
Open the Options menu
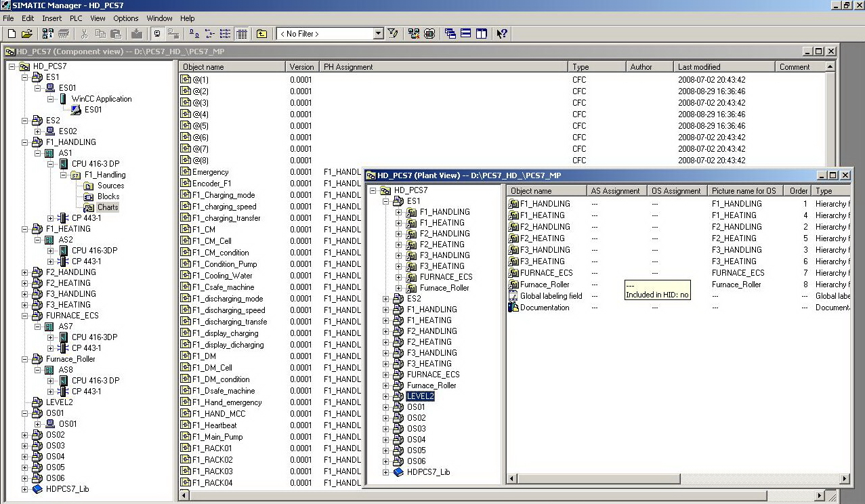125,18
